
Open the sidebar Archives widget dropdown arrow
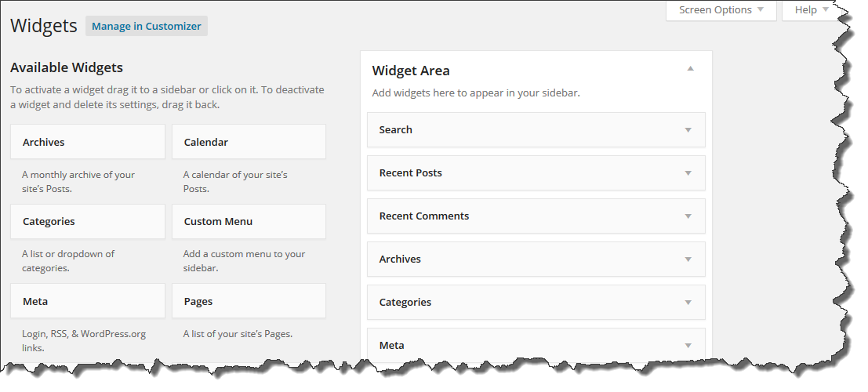(x=688, y=260)
